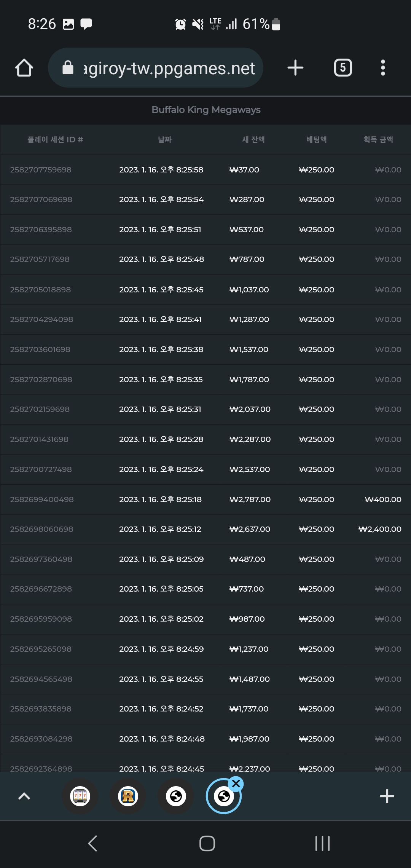Close the highlighted tab with the X badge
The image size is (411, 868).
click(236, 783)
